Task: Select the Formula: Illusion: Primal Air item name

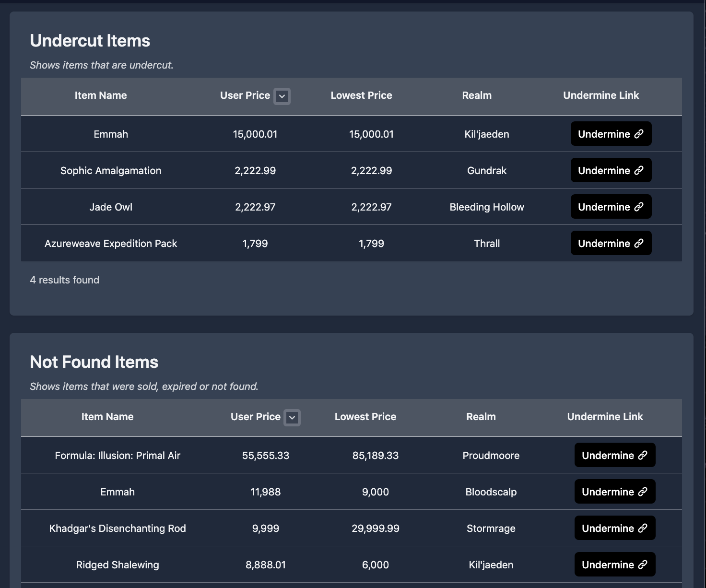Action: [x=118, y=456]
